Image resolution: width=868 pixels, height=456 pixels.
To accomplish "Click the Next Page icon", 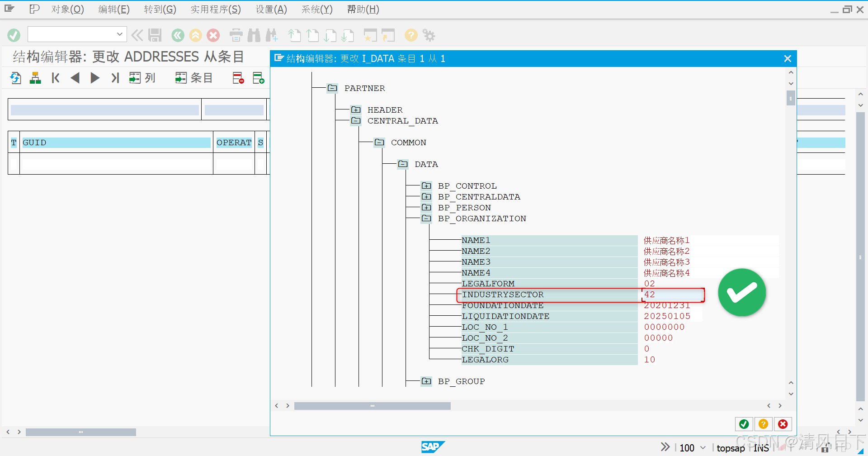I will click(x=330, y=35).
